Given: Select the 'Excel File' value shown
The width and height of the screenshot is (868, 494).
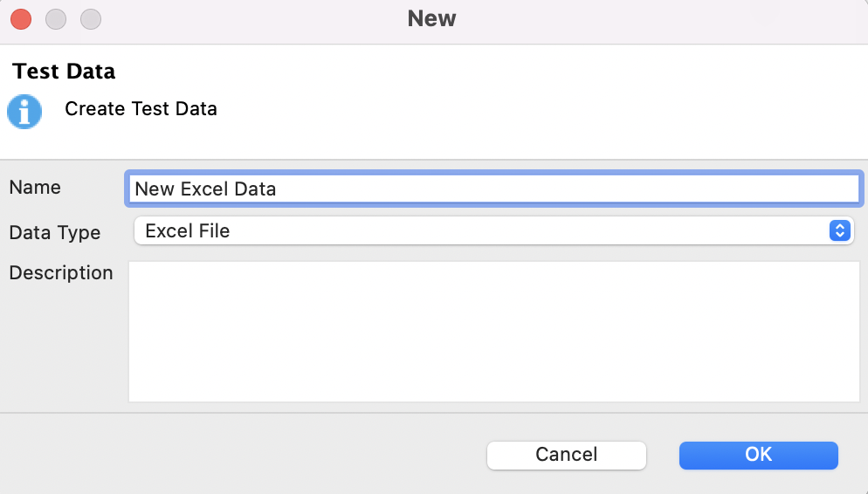Looking at the screenshot, I should coord(188,231).
